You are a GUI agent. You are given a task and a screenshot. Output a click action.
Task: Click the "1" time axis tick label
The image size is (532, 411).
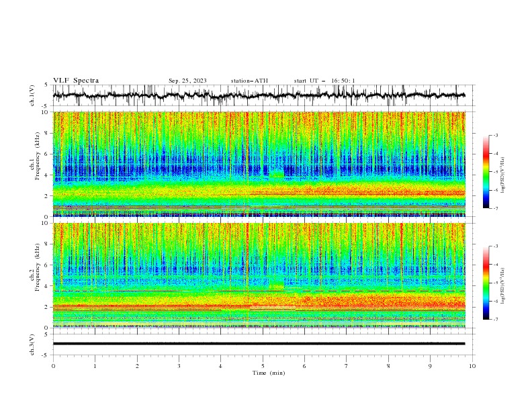tap(95, 366)
